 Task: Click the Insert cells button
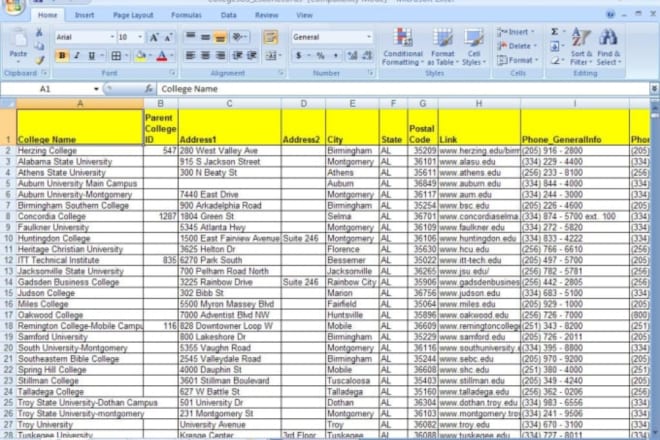click(x=516, y=32)
